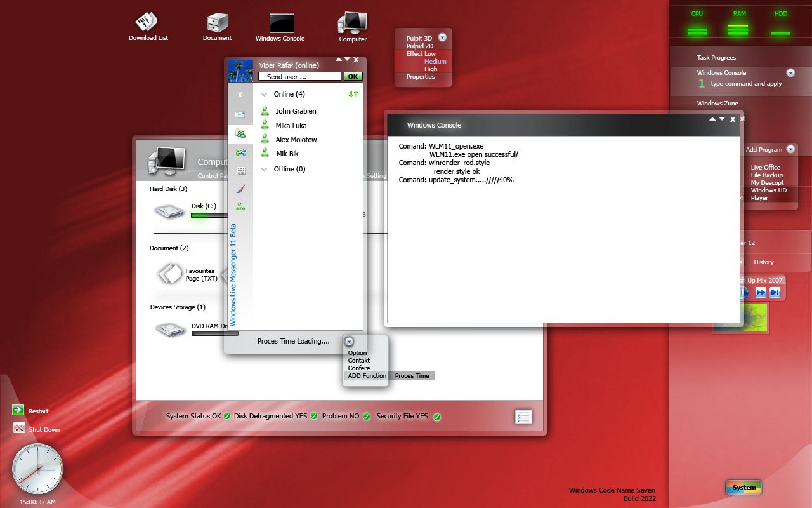The height and width of the screenshot is (508, 812).
Task: Choose Pulpid 2D in the effects menu
Action: (x=420, y=46)
